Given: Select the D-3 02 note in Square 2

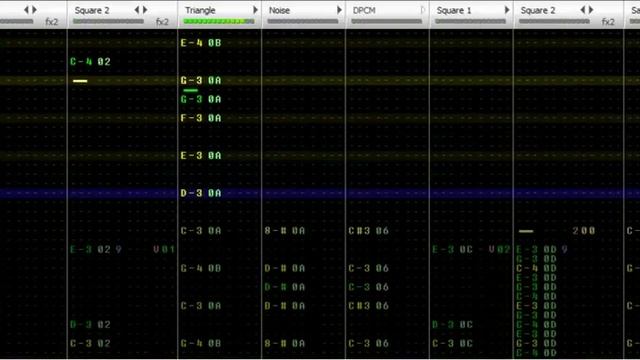Looking at the screenshot, I should tap(90, 324).
